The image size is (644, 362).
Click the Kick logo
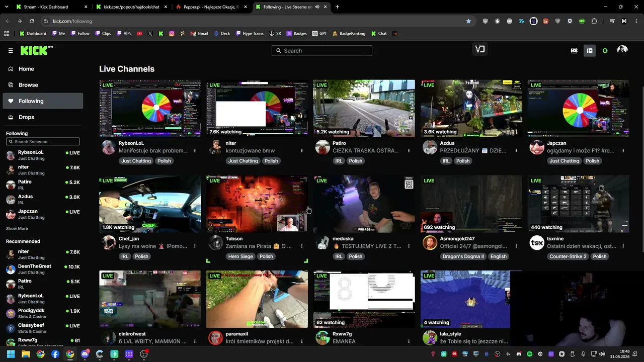(36, 50)
